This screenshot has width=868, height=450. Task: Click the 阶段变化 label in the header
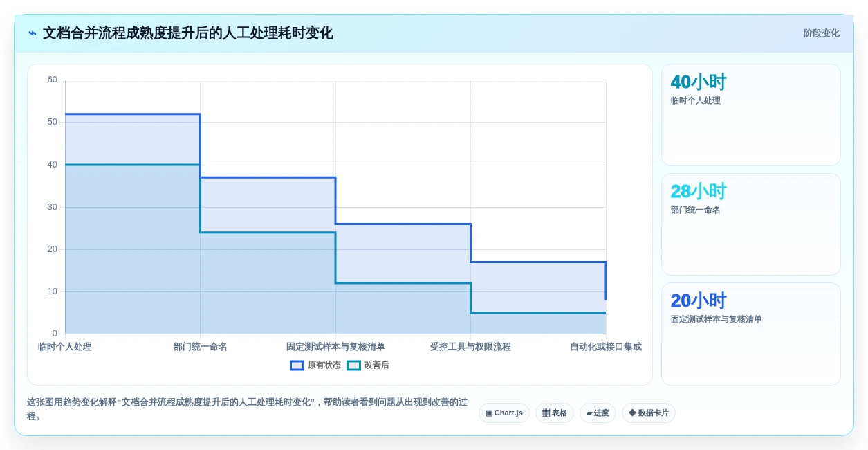point(821,33)
